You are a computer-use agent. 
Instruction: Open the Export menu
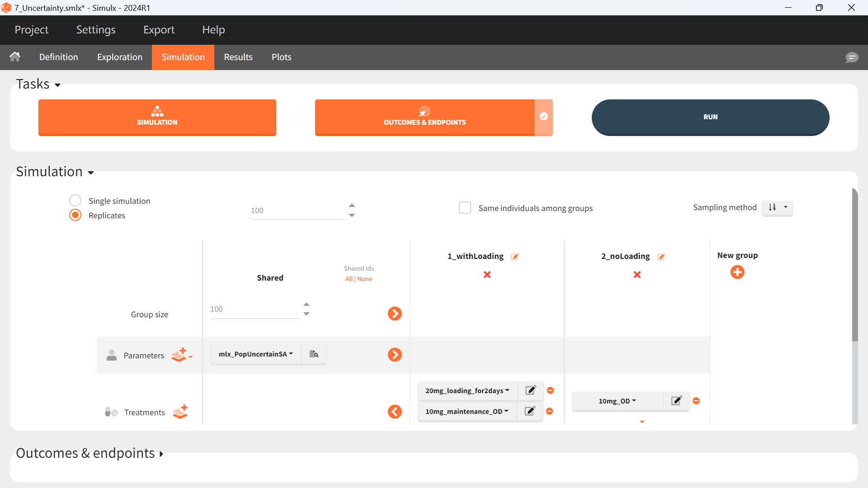pyautogui.click(x=159, y=30)
